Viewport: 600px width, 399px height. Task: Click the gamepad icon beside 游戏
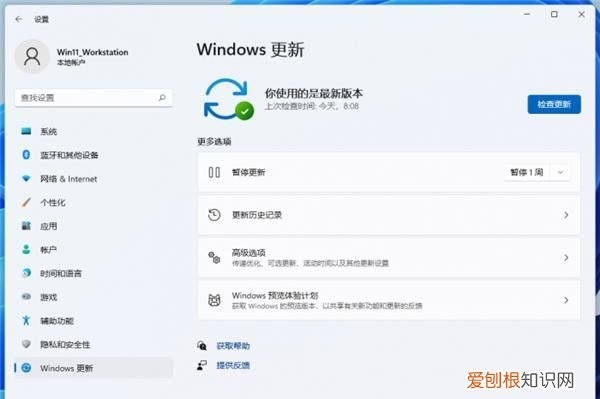[x=26, y=297]
